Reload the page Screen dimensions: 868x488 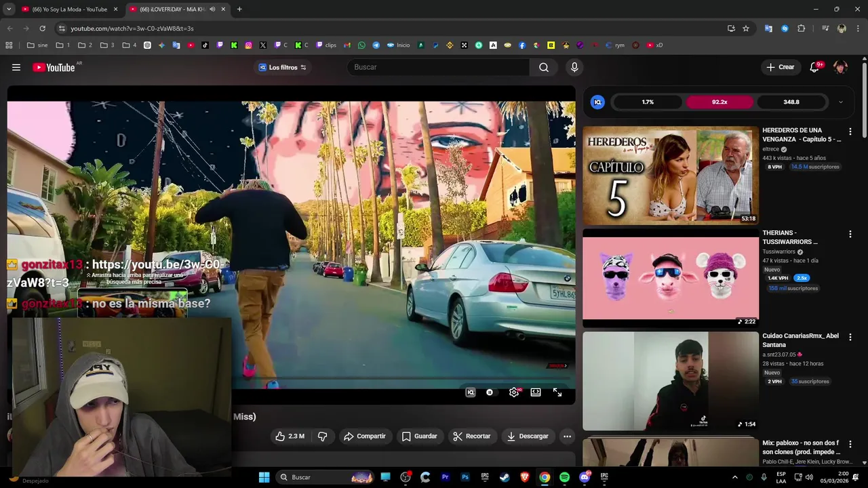coord(42,28)
